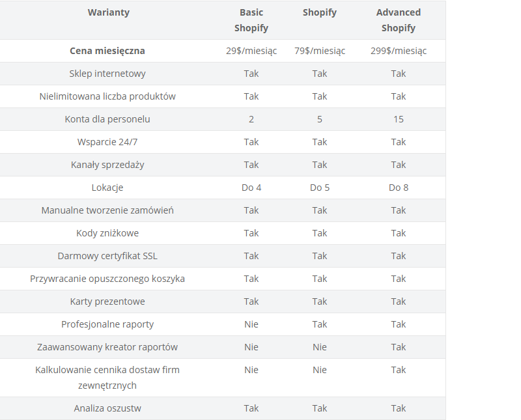Image resolution: width=521 pixels, height=420 pixels.
Task: Click the Konta dla personelu label
Action: click(107, 119)
